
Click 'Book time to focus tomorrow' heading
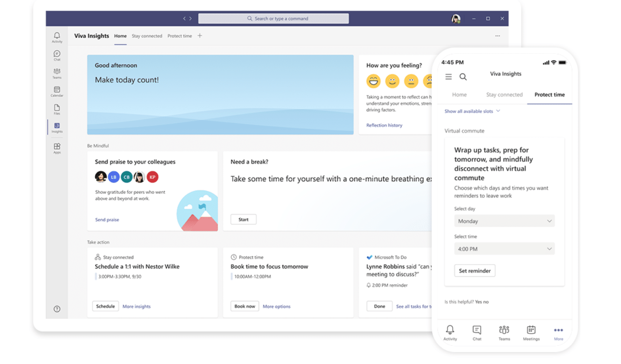pos(269,267)
